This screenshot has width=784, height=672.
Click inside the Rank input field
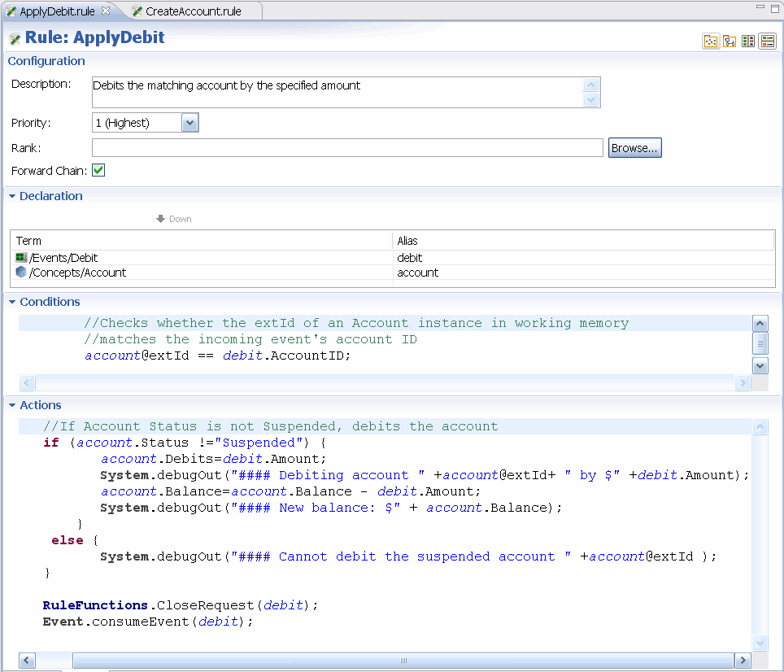[x=347, y=148]
